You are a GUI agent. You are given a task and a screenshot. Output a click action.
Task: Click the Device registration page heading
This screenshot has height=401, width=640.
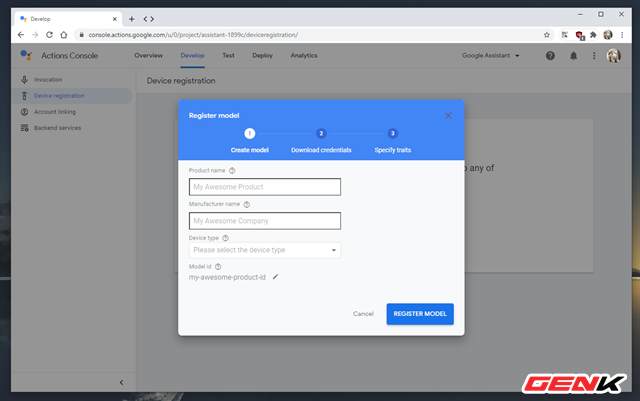coord(181,81)
